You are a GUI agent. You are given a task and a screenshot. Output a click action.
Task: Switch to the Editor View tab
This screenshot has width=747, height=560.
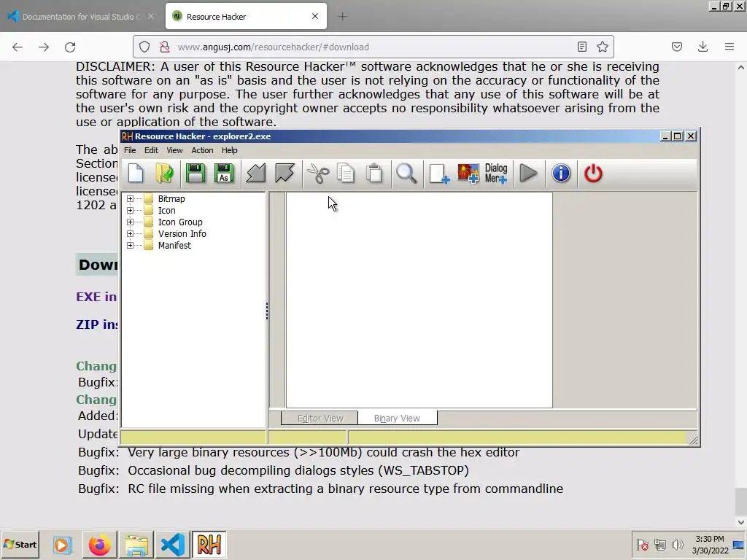tap(320, 418)
